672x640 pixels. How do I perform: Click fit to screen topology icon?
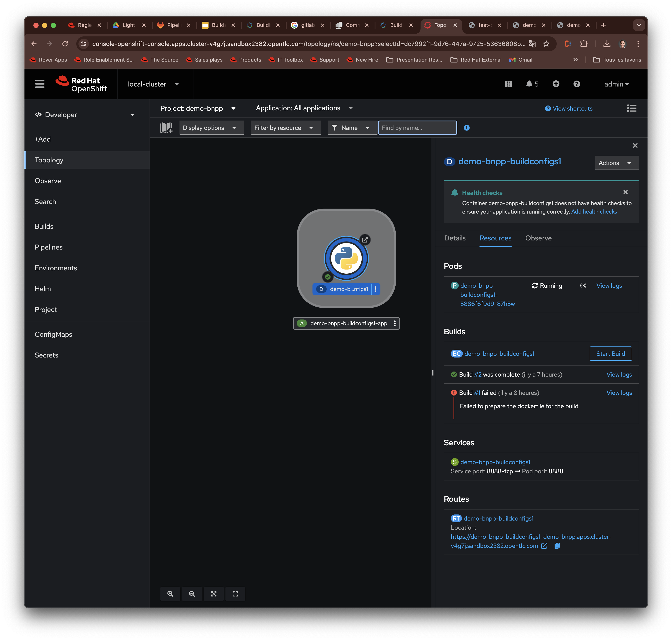pos(214,594)
